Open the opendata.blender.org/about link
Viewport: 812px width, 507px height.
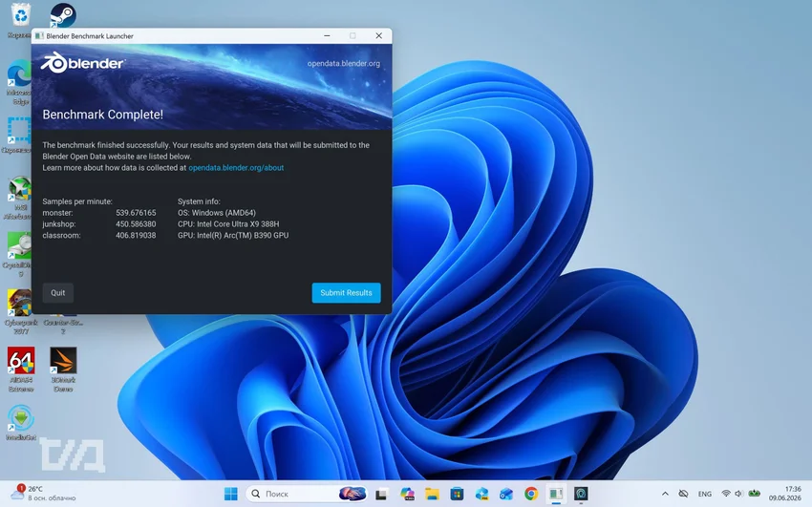click(x=236, y=168)
